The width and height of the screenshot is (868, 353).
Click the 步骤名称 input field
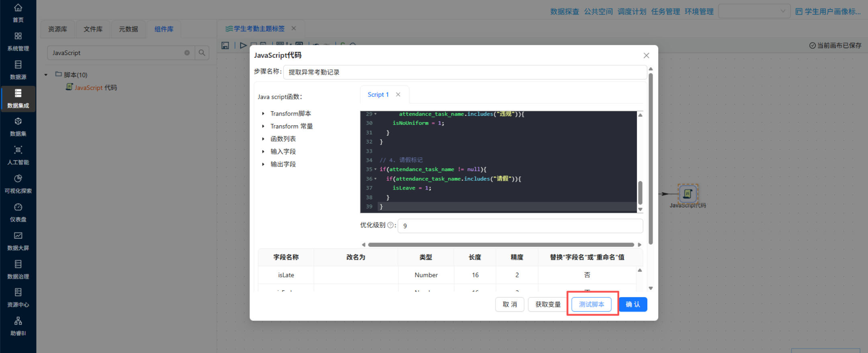coord(465,72)
